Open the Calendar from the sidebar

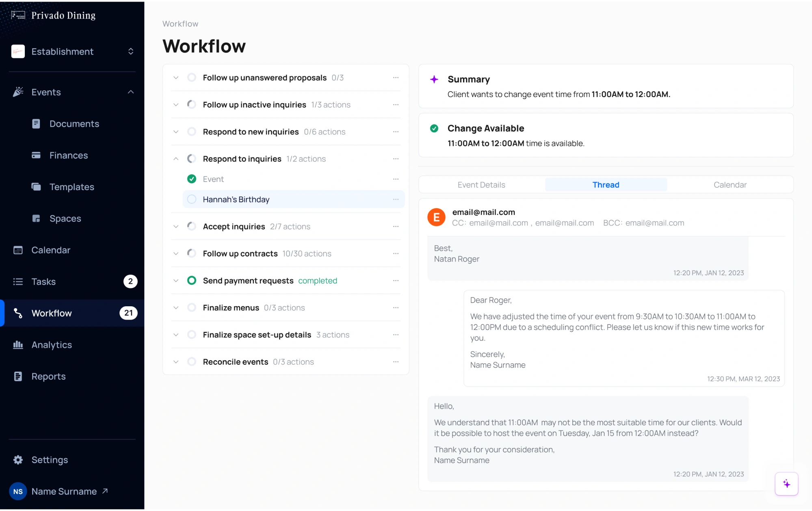(51, 250)
